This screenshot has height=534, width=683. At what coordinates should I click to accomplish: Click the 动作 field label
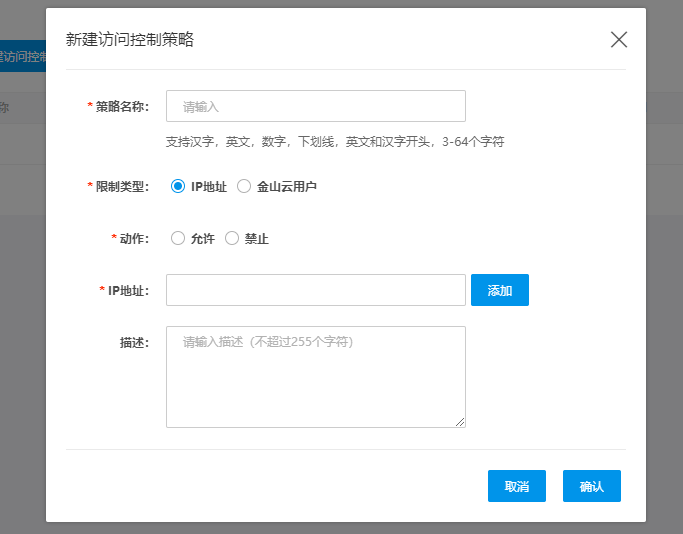pos(133,238)
